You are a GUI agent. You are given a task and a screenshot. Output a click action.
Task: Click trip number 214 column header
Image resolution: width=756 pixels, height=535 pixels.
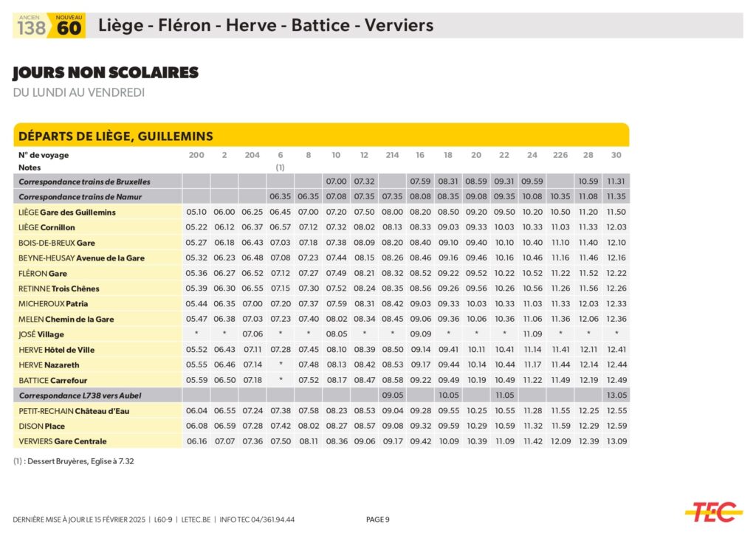[392, 156]
